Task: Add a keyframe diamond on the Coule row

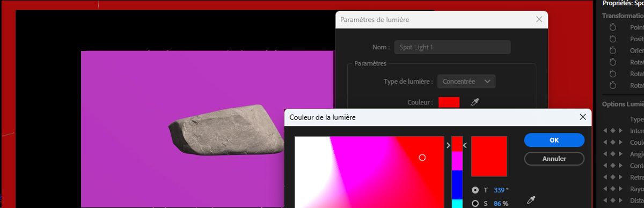Action: (x=613, y=143)
